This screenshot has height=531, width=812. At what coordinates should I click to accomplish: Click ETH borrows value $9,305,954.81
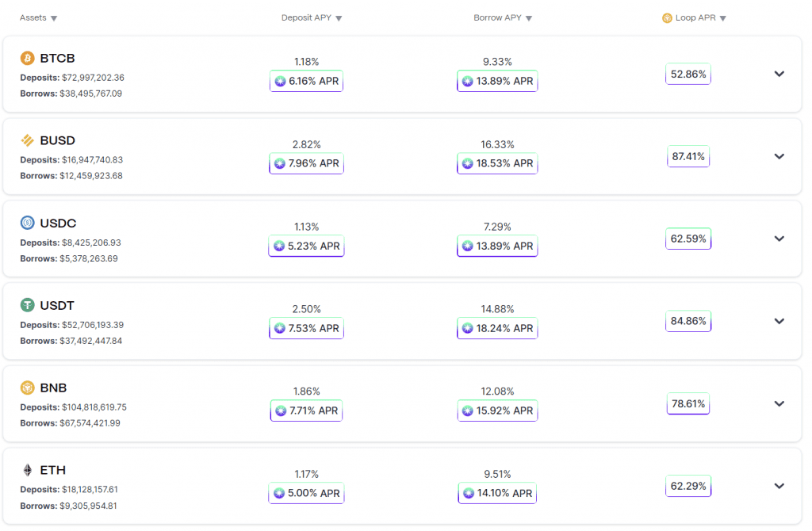(88, 506)
